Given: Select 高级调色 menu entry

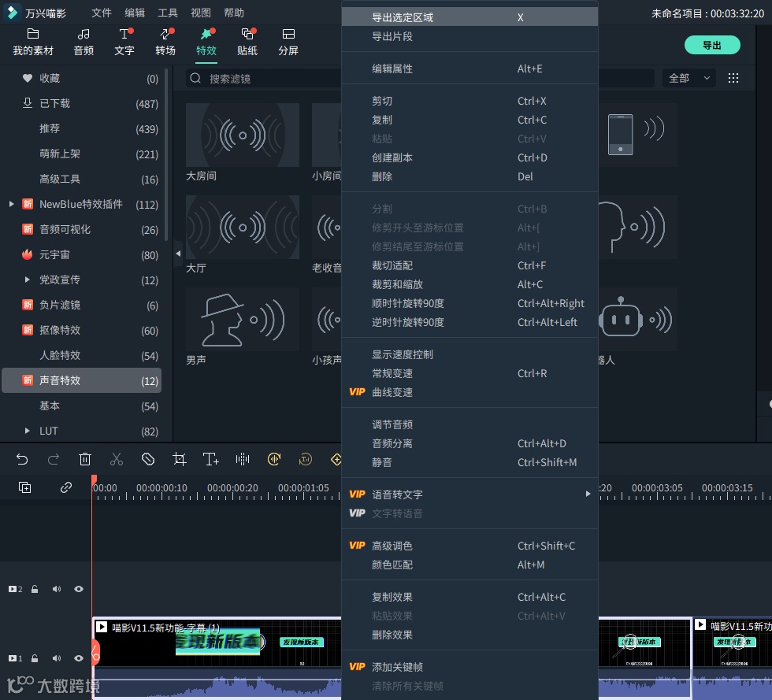Looking at the screenshot, I should [470, 546].
